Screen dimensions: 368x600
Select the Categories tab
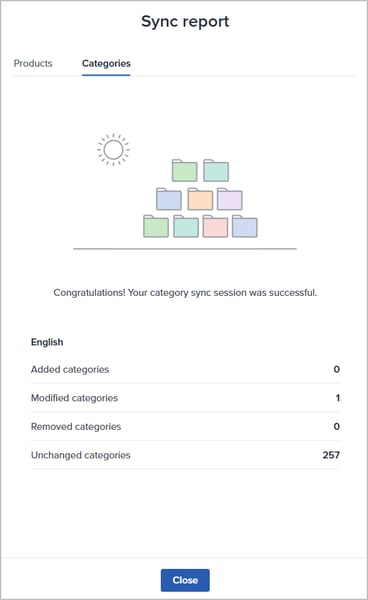106,64
